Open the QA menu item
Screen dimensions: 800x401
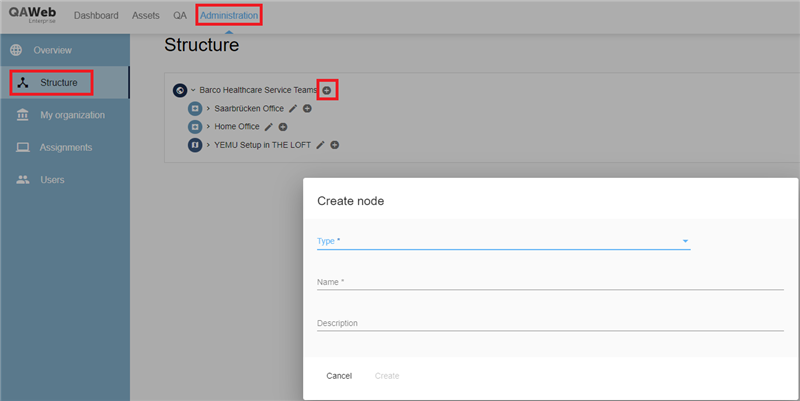180,15
